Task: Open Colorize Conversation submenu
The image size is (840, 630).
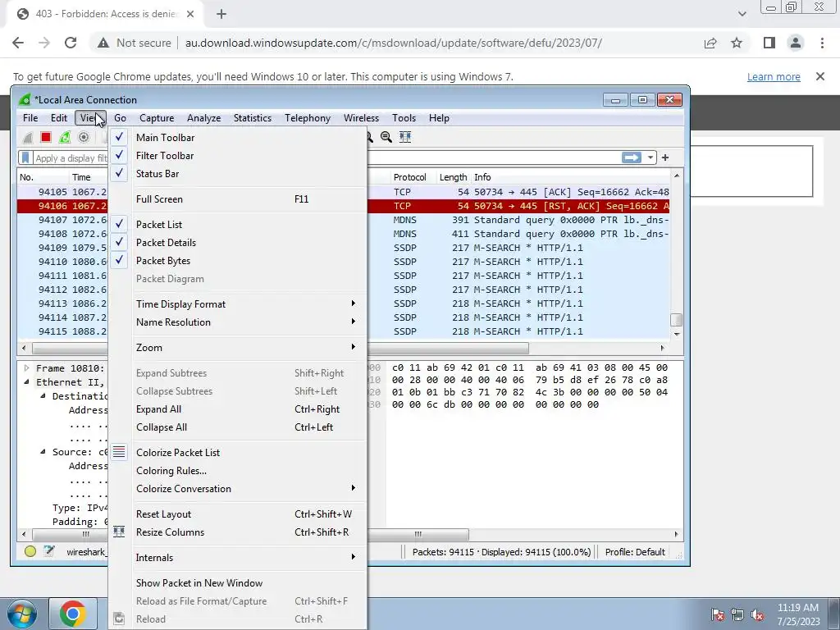Action: tap(238, 489)
